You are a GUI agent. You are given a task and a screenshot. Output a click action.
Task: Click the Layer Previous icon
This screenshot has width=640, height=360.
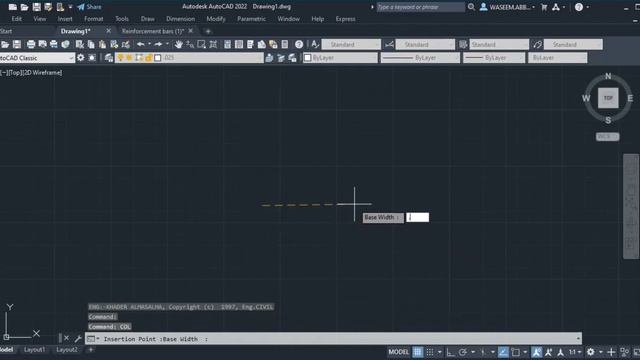tap(281, 58)
